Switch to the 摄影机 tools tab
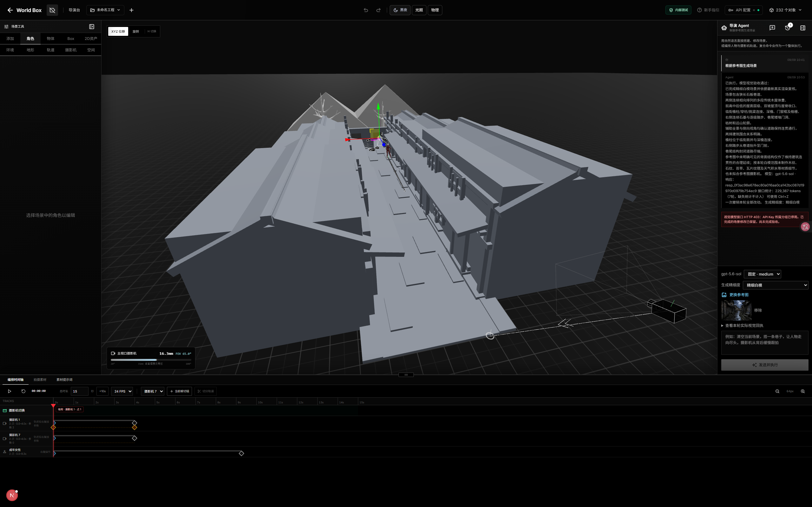The height and width of the screenshot is (507, 812). (x=71, y=50)
